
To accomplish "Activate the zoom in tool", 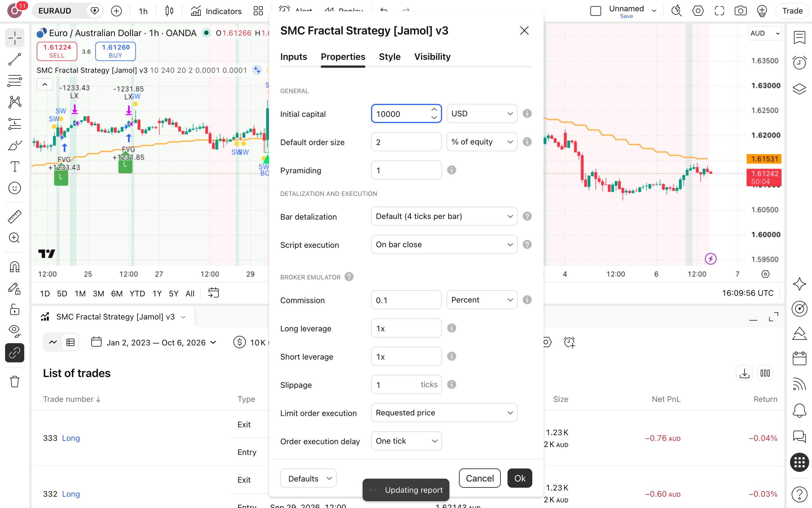I will [14, 238].
